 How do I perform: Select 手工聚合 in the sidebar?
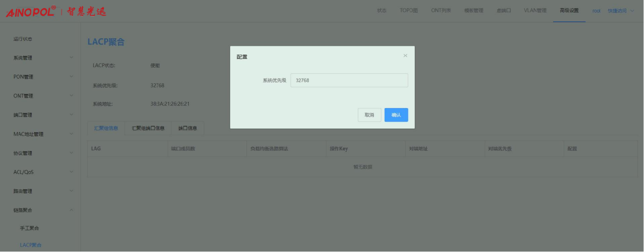[30, 228]
